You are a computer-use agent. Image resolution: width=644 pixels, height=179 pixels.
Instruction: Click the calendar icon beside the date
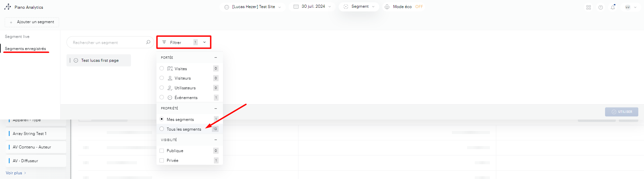[296, 6]
